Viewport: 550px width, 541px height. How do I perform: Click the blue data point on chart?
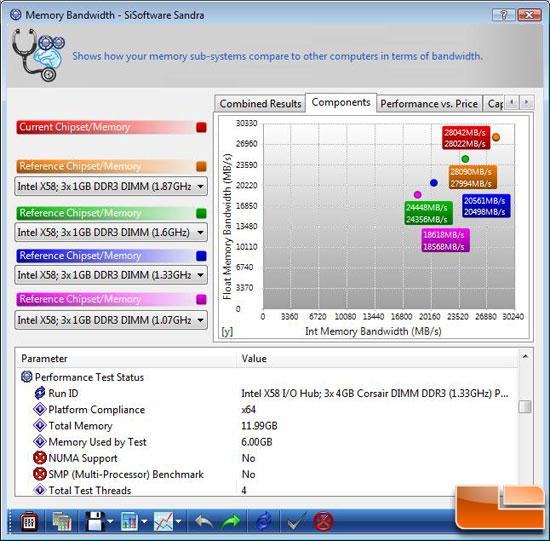(434, 182)
